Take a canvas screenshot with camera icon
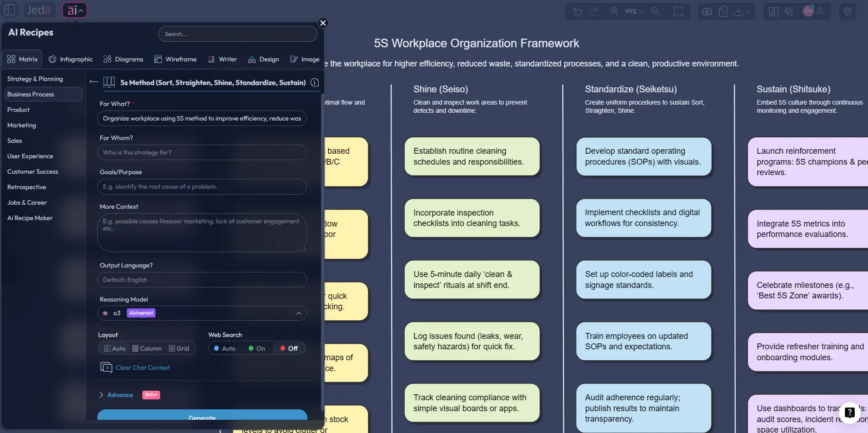This screenshot has height=433, width=868. [707, 11]
